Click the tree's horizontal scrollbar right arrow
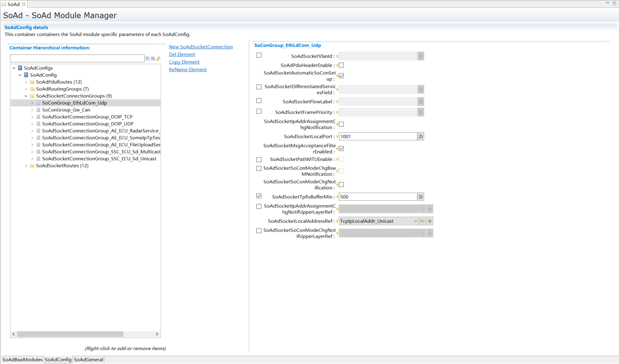The height and width of the screenshot is (364, 619). click(157, 334)
